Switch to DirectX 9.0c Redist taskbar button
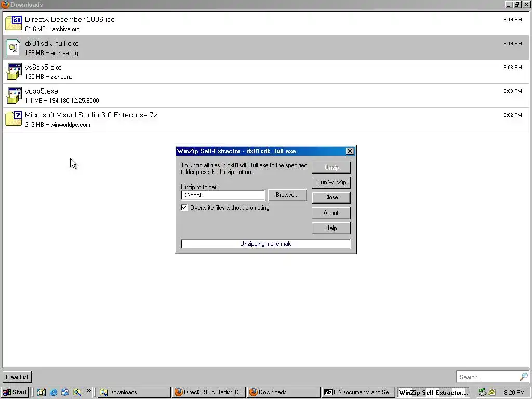532x399 pixels. (209, 392)
